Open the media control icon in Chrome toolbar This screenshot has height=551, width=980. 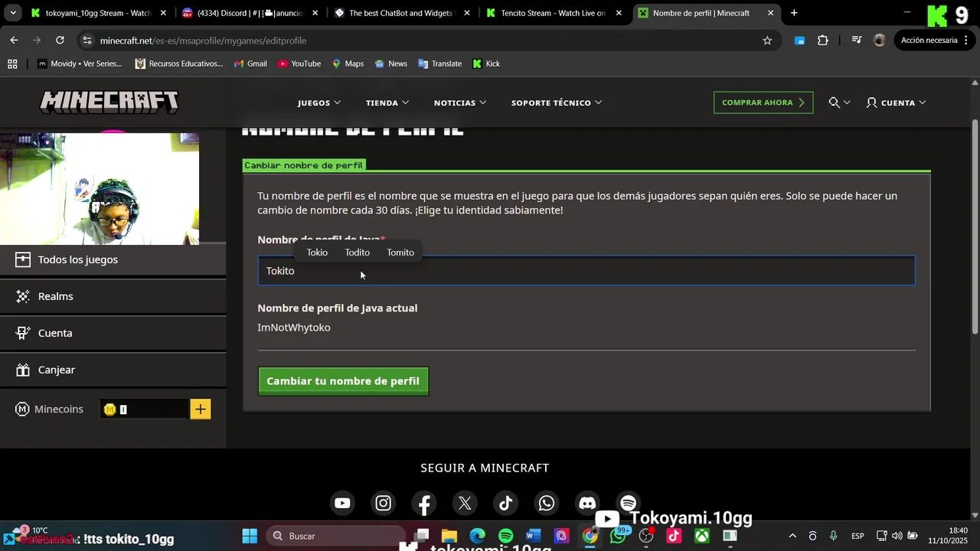(x=857, y=41)
